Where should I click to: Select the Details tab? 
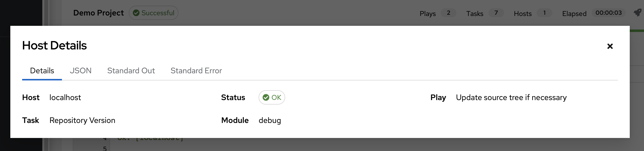click(x=42, y=71)
